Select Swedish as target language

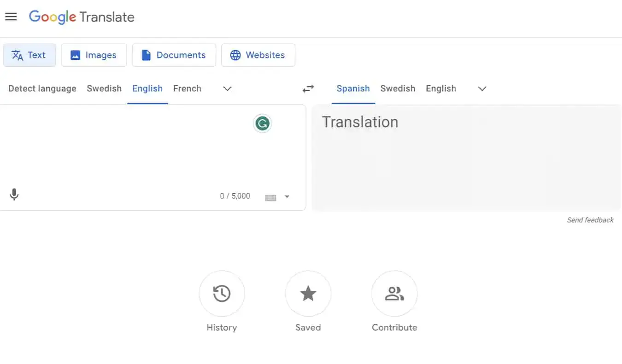(x=398, y=88)
